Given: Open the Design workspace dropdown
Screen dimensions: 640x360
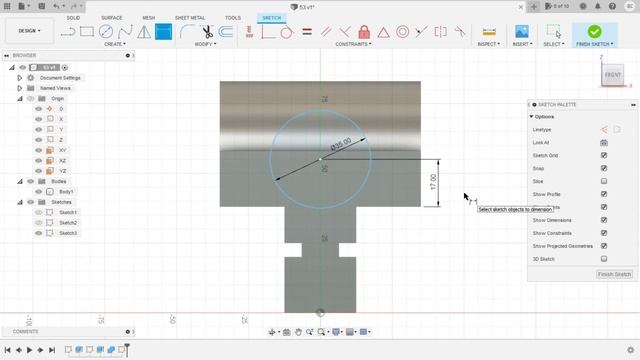Looking at the screenshot, I should [x=29, y=31].
